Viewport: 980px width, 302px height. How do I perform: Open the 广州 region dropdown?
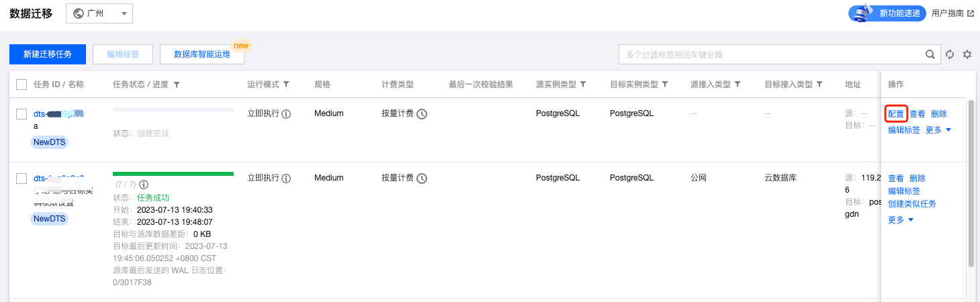[x=99, y=13]
